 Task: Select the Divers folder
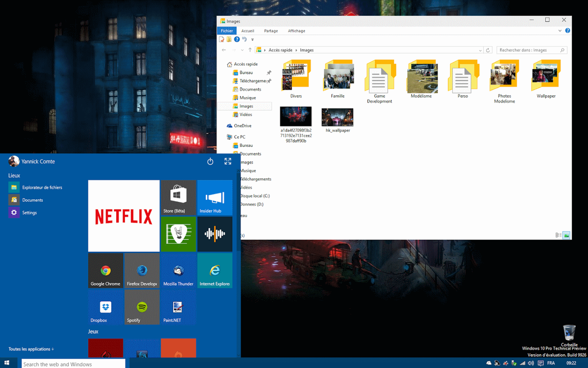pos(296,80)
